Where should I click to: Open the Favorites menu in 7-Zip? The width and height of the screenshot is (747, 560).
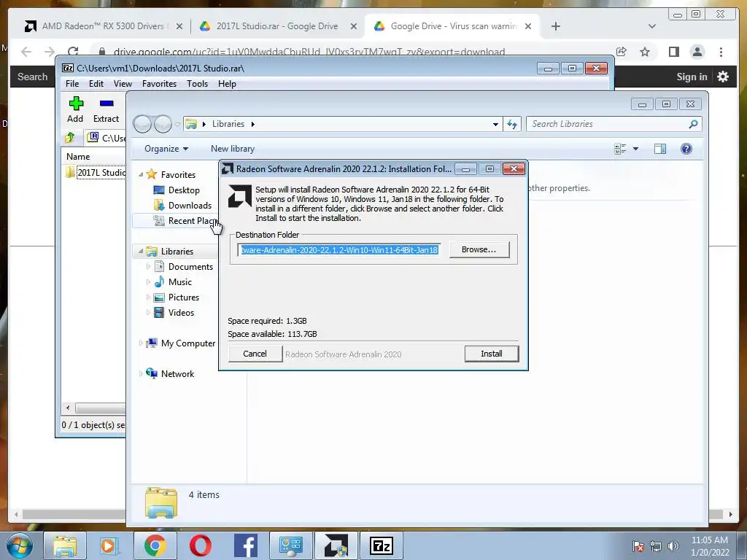coord(159,84)
